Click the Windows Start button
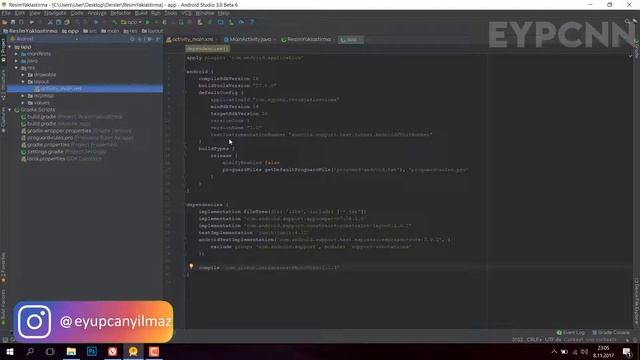Screen dimensions: 640x360 (x=10, y=351)
